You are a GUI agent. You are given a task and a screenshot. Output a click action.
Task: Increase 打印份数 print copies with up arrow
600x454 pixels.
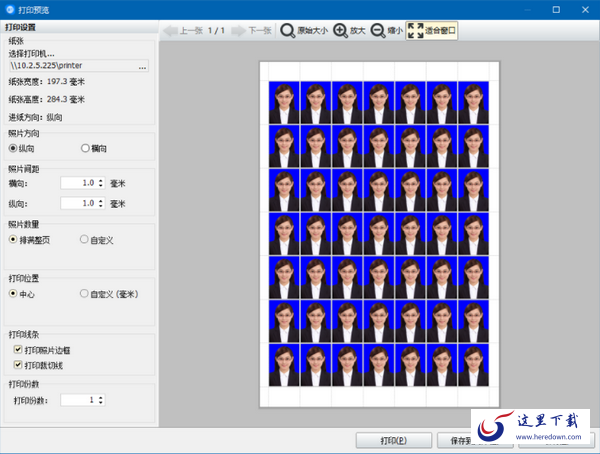(x=100, y=397)
